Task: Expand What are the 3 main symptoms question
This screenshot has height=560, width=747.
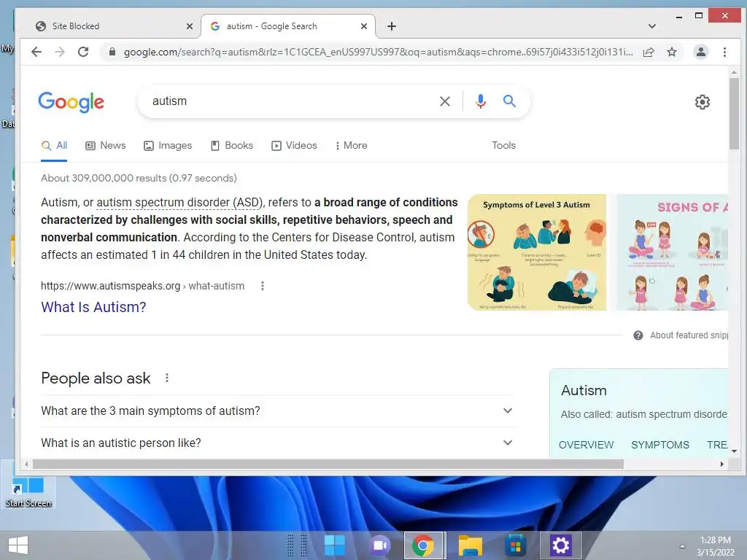Action: click(x=277, y=411)
